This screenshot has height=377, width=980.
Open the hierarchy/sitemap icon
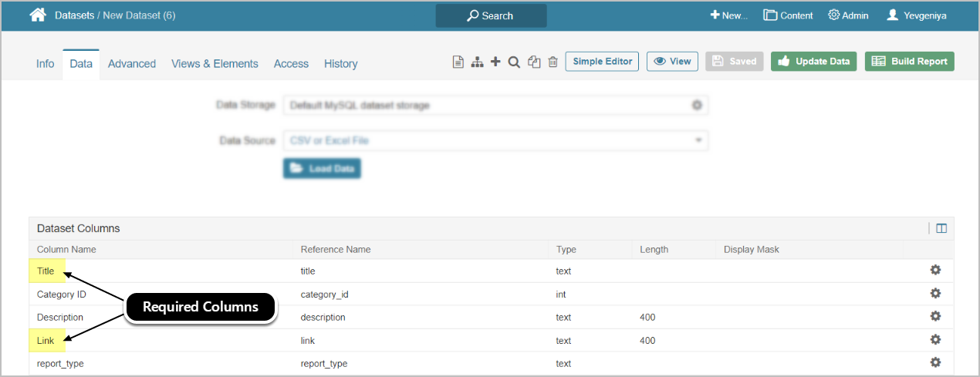coord(477,62)
